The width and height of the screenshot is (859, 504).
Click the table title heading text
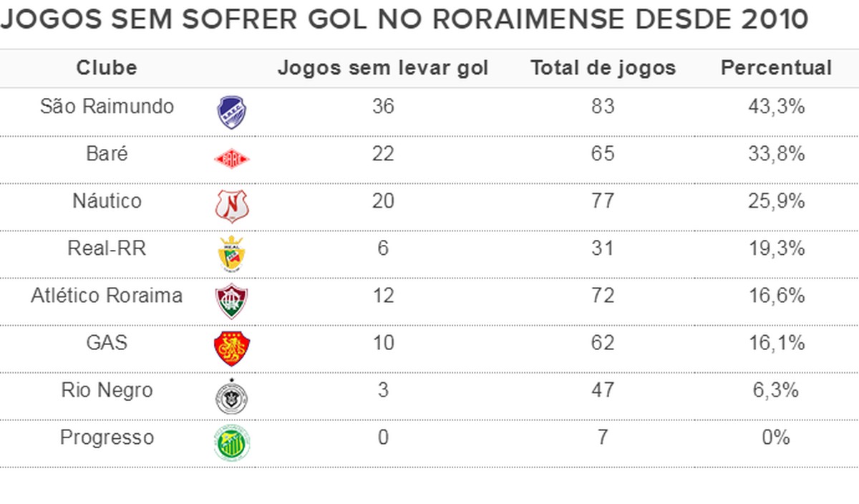point(404,19)
